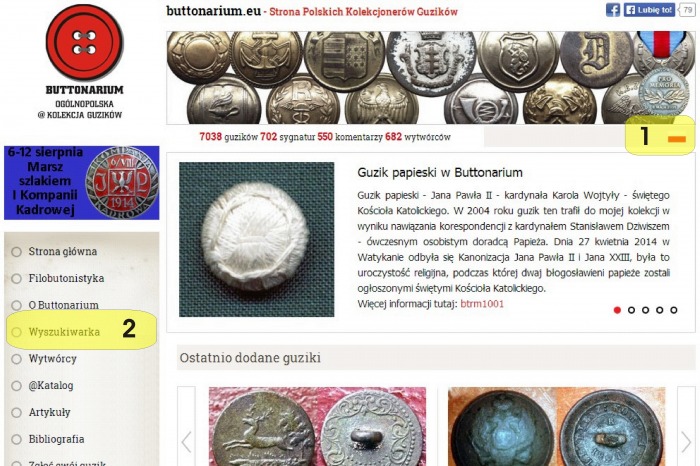Show previous buttons with left carousel arrow
This screenshot has height=466, width=700.
click(186, 441)
